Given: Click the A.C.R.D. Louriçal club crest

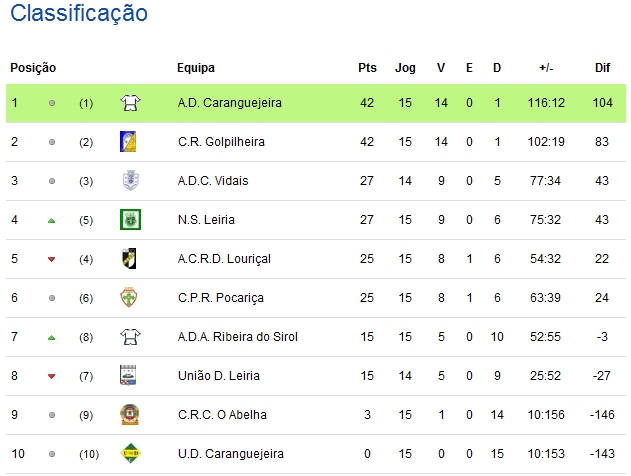Looking at the screenshot, I should [128, 258].
